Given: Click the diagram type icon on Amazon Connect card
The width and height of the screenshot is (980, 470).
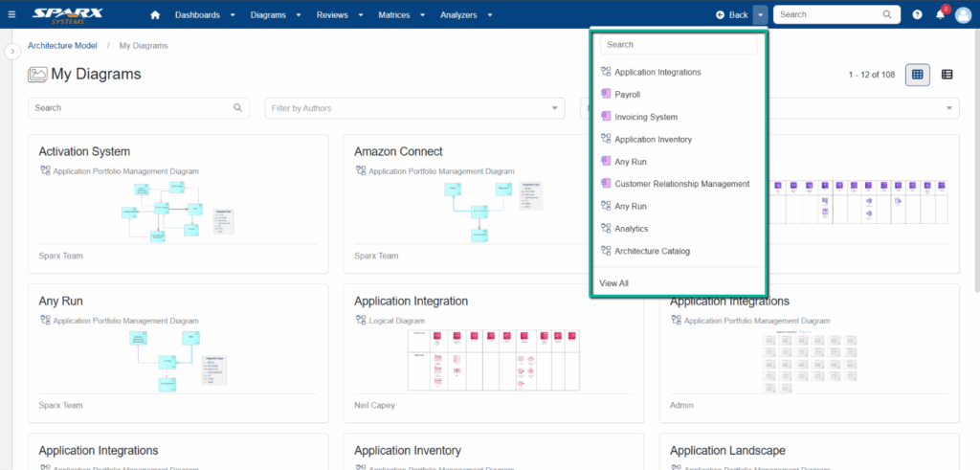Looking at the screenshot, I should point(361,170).
